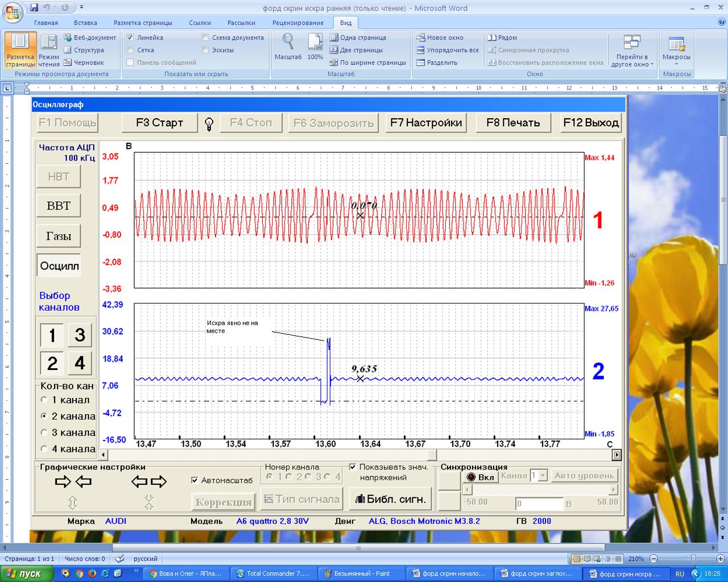Image resolution: width=728 pixels, height=582 pixels.
Task: Switch to the Рецензирование ribbon tab
Action: pos(298,23)
